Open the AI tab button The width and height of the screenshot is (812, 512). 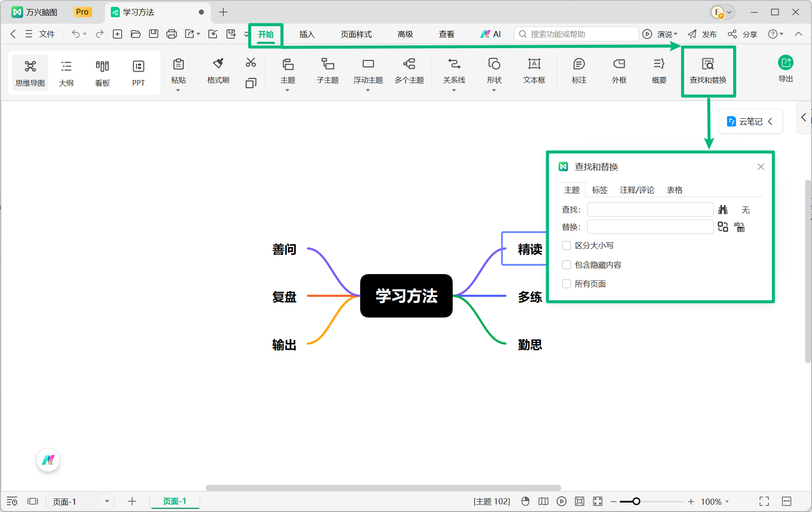(x=491, y=34)
